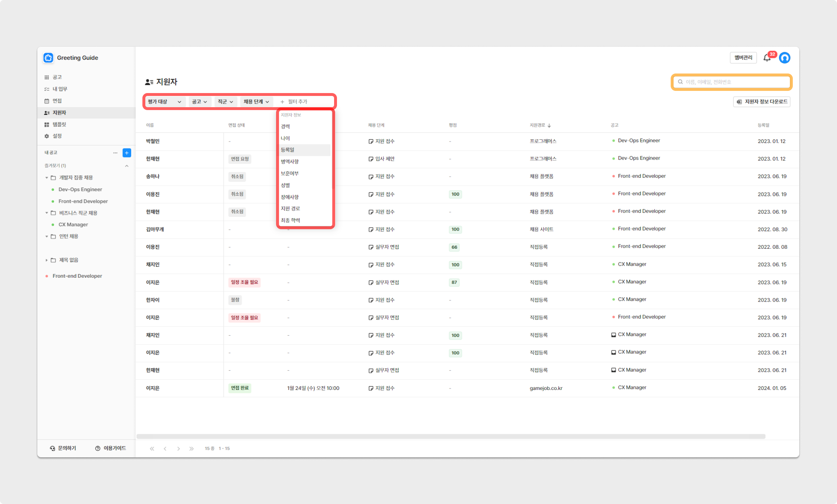Collapse the 개발자 집중 채용 folder
The image size is (837, 504).
pyautogui.click(x=46, y=178)
